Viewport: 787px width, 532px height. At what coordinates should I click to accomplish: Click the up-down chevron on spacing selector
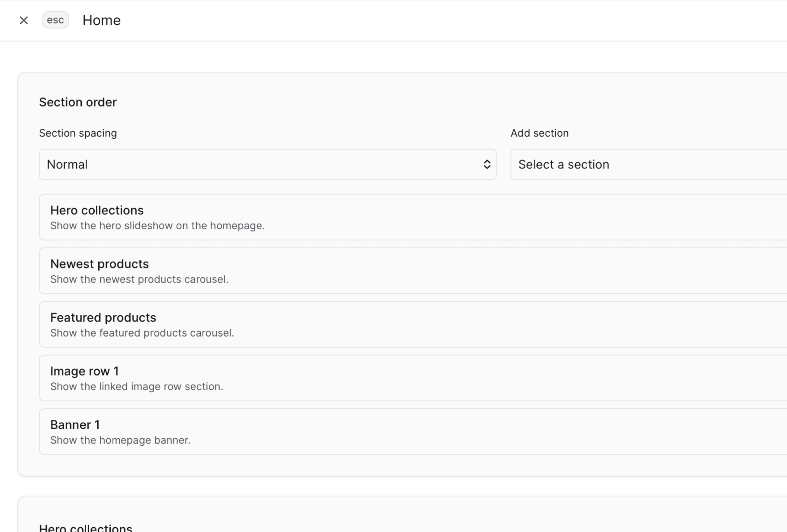[x=487, y=164]
